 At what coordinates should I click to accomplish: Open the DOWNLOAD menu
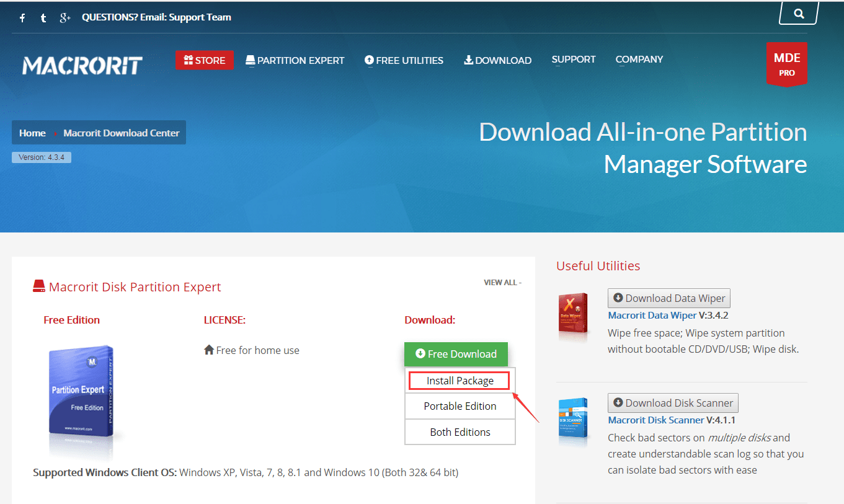(497, 60)
